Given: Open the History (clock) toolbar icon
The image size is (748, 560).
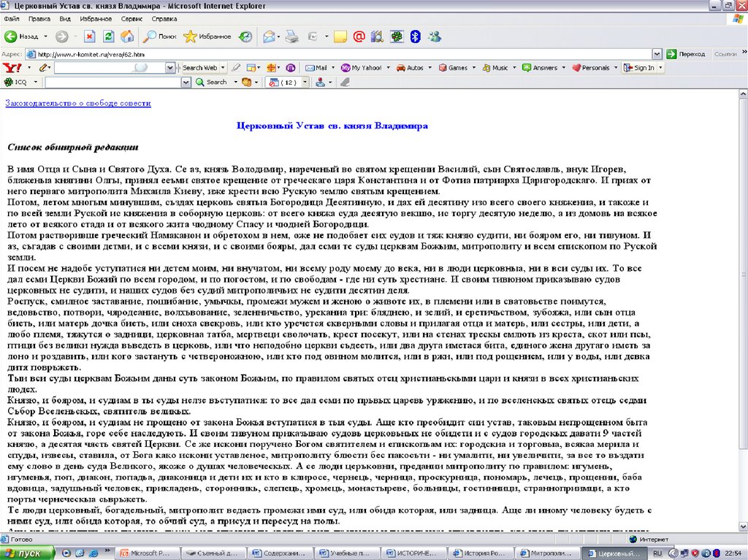Looking at the screenshot, I should [245, 36].
